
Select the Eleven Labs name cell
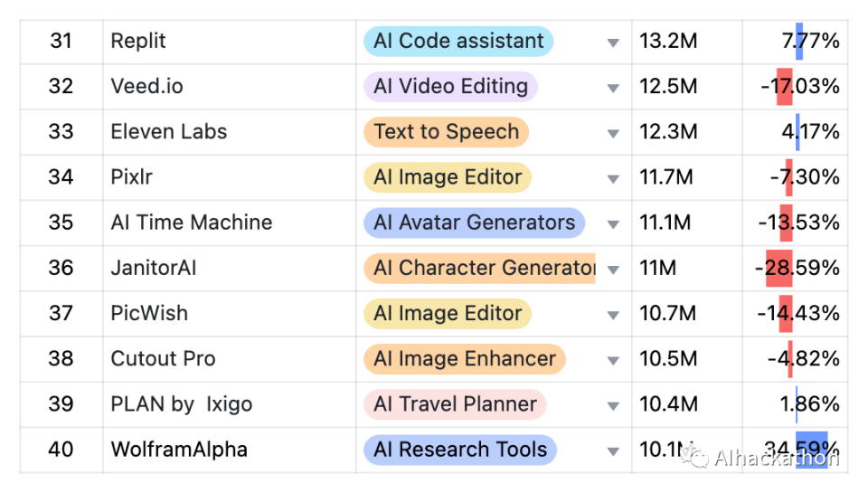(x=168, y=132)
